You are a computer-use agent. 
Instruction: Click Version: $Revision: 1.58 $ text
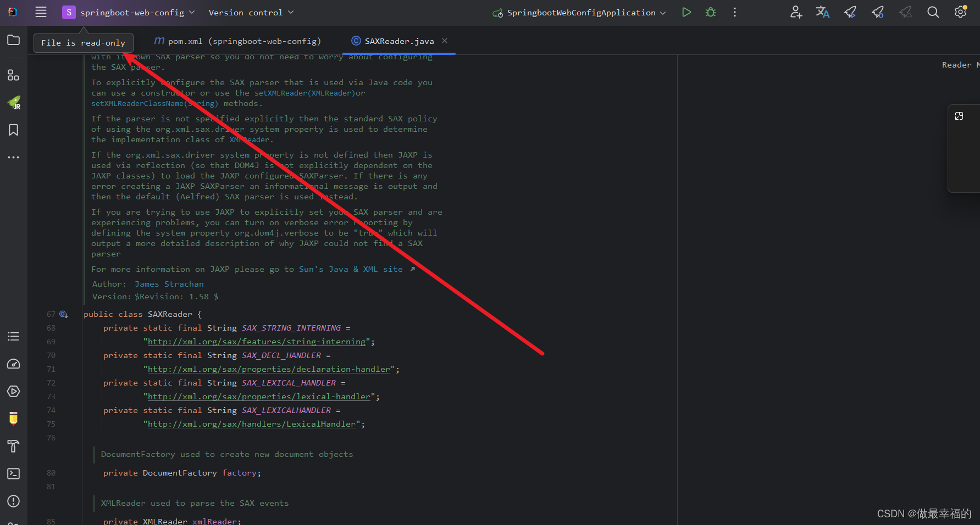pos(155,297)
